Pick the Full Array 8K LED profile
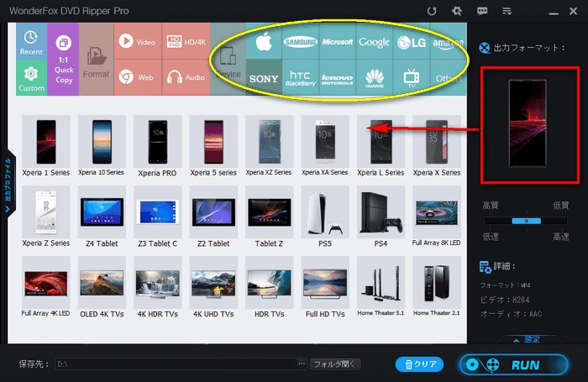Image resolution: width=588 pixels, height=382 pixels. pos(437,217)
